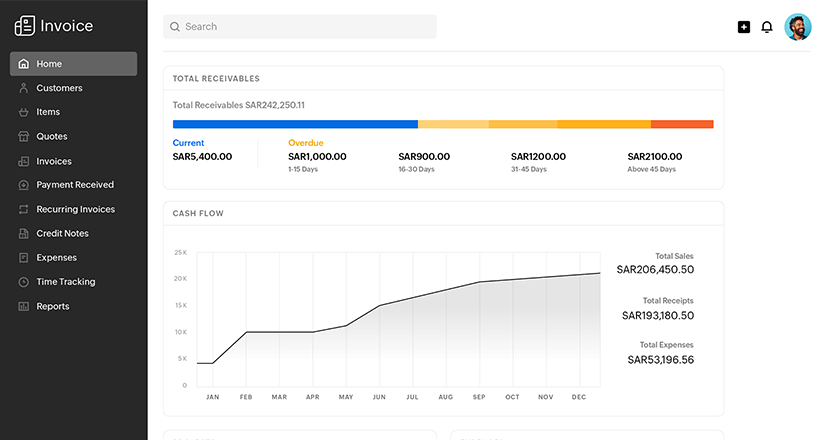Click the Items basket icon

(24, 112)
